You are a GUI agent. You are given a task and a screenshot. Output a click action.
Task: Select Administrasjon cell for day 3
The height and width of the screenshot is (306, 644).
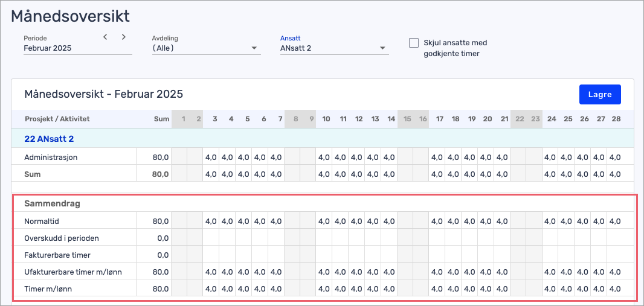pos(211,157)
